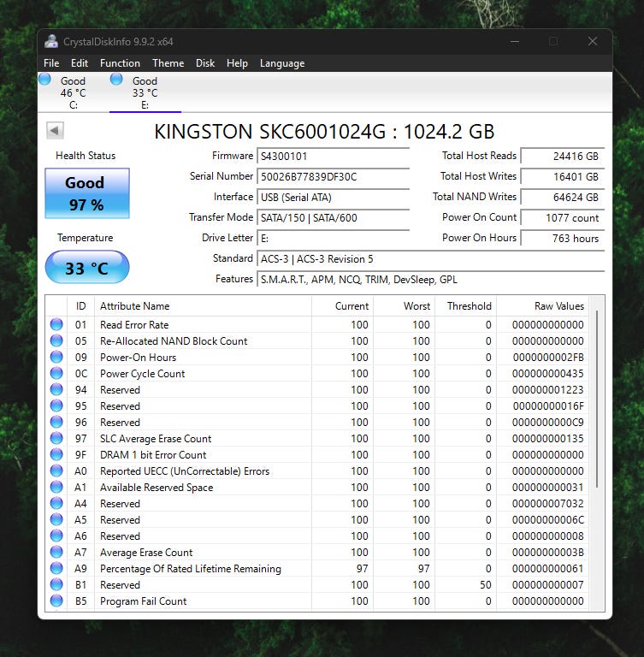
Task: Click the Raw Values column header
Action: click(542, 306)
